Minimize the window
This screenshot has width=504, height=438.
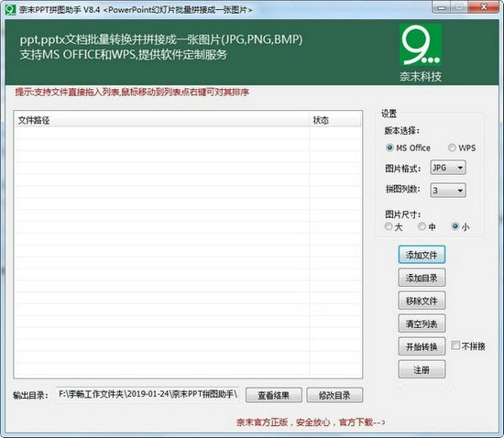pos(443,7)
